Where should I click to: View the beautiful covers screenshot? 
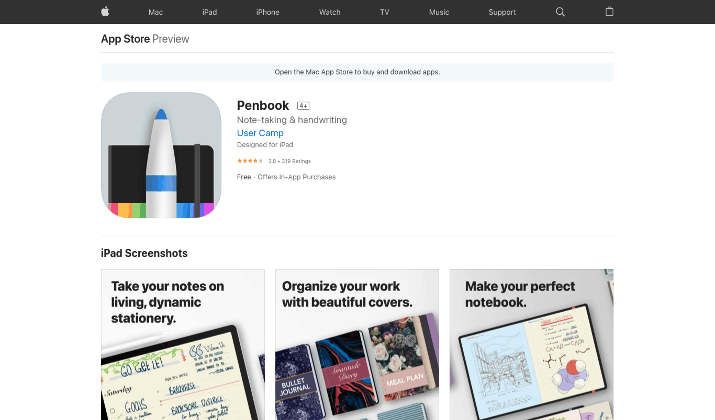tap(357, 344)
